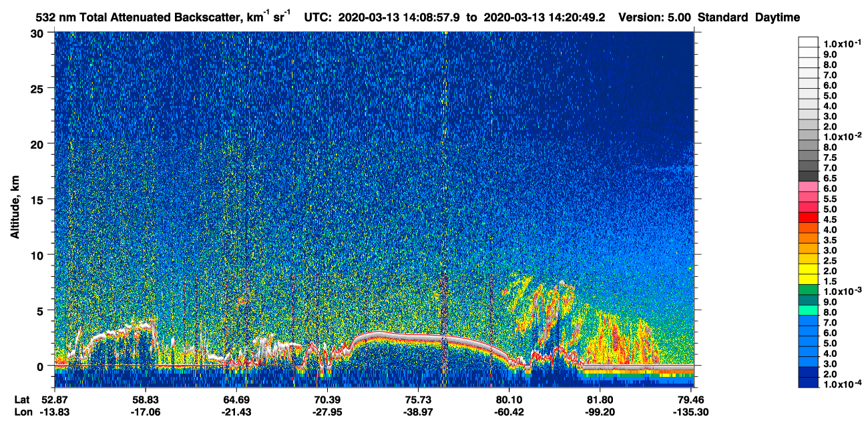Viewport: 868px width, 445px height.
Task: Click latitude value 64.69
Action: pos(237,400)
